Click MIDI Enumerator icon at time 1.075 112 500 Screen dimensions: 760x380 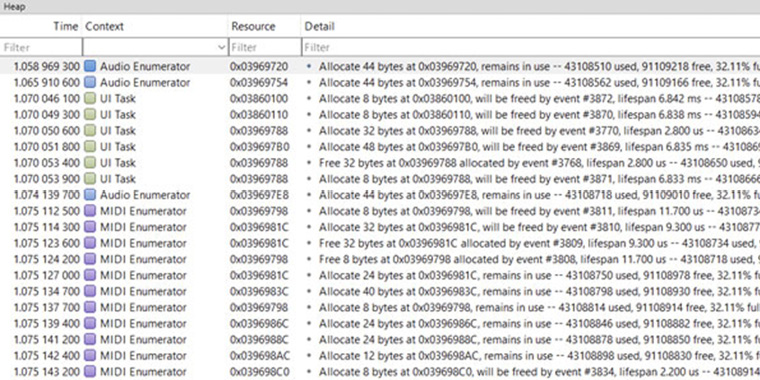(90, 211)
